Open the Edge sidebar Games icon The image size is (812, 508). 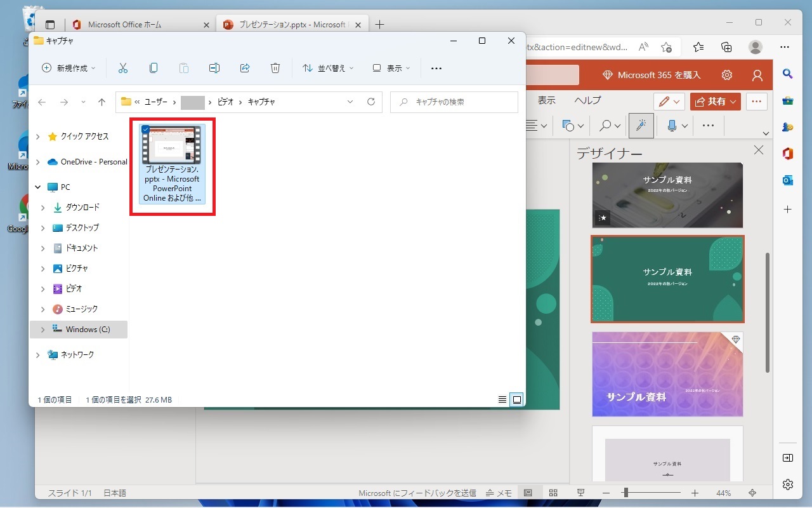(x=788, y=127)
